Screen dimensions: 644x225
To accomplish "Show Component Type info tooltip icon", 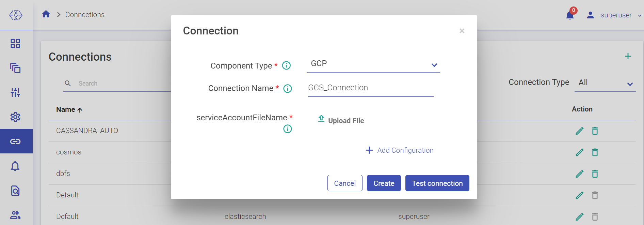I will (287, 65).
